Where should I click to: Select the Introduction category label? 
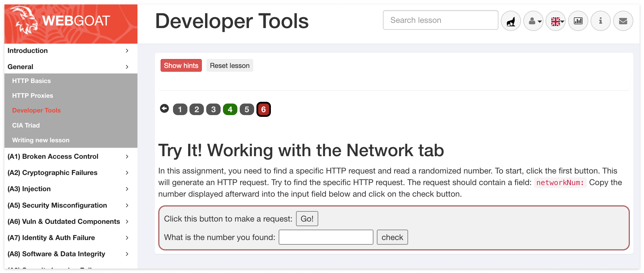click(x=27, y=51)
